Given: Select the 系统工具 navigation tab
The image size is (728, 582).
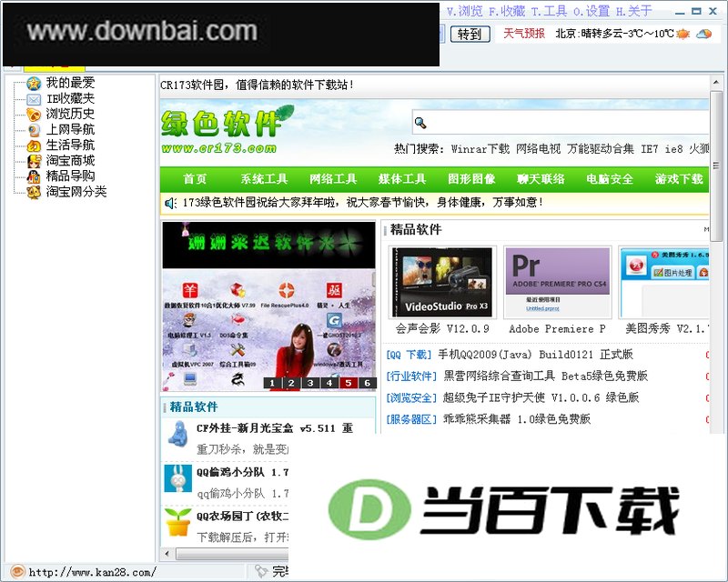Looking at the screenshot, I should (x=264, y=178).
